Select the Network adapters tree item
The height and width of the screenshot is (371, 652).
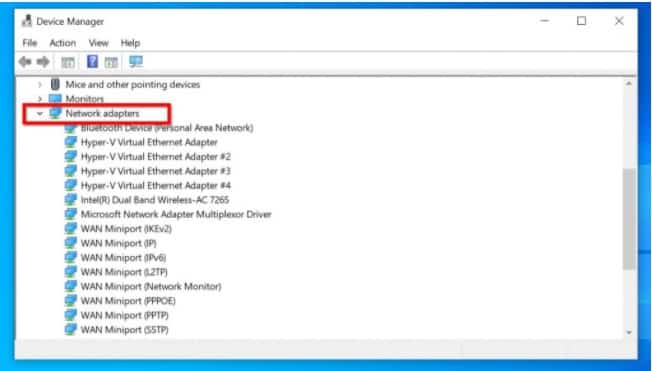click(x=102, y=113)
